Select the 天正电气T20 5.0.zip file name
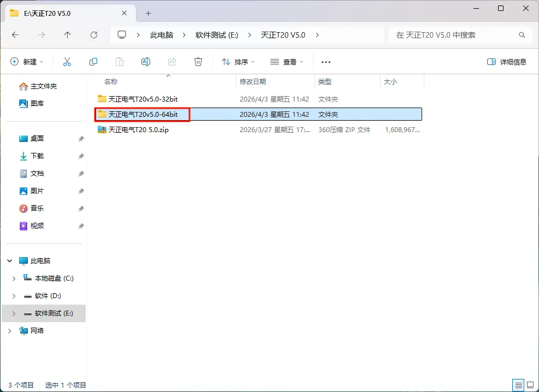Screen dimensions: 539x392 [139, 130]
